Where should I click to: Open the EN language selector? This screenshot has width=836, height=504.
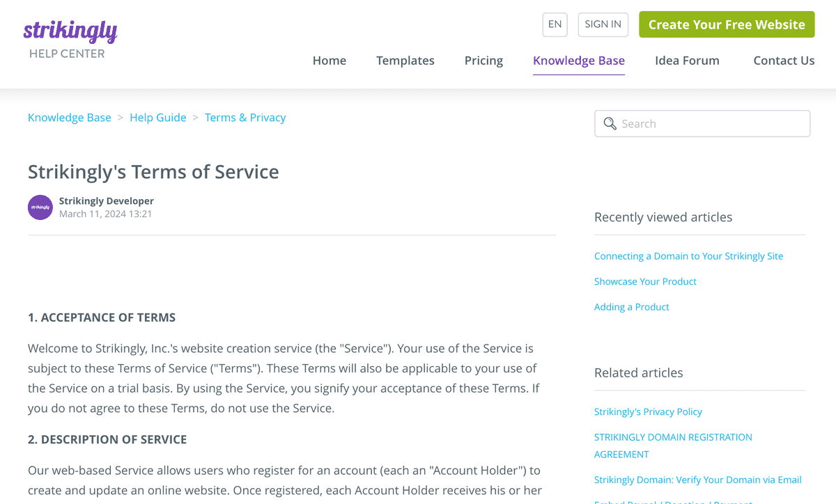click(x=555, y=24)
